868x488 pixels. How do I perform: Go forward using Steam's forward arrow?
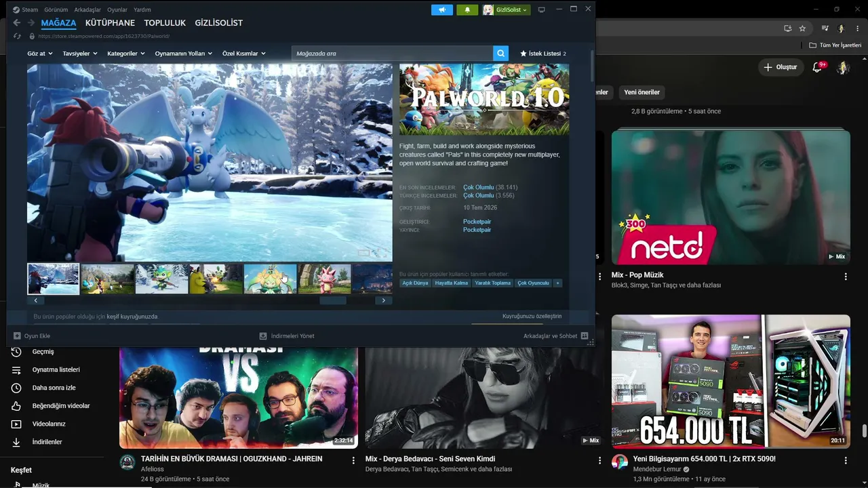tap(30, 23)
